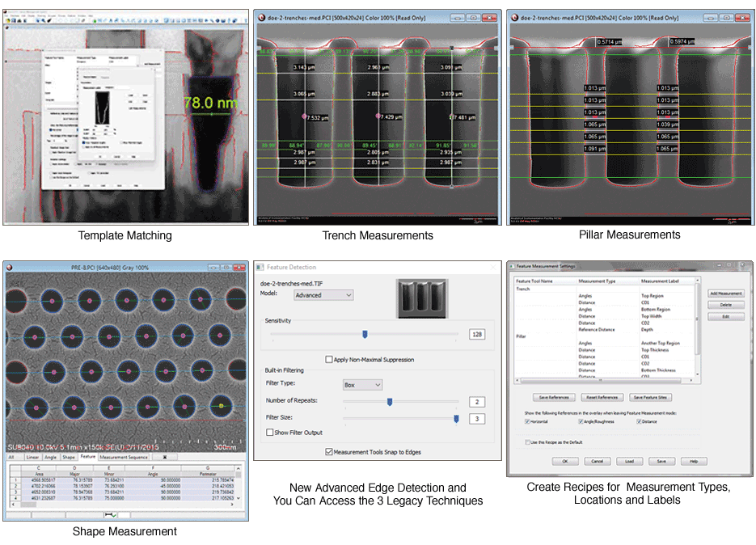Enable Apply Non-Maximal Suppression checkbox
Screen dimensions: 756x545
click(x=329, y=359)
